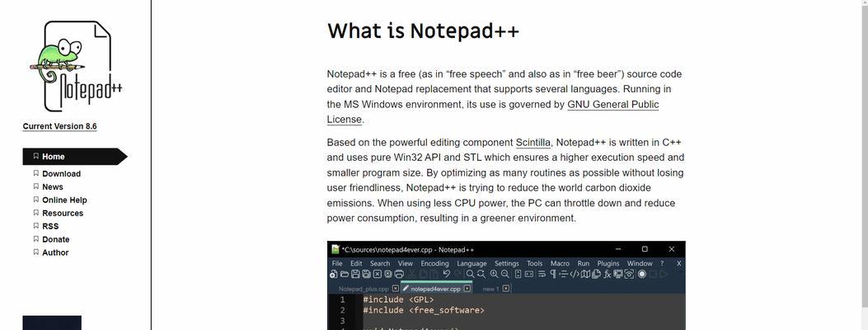Image resolution: width=868 pixels, height=330 pixels.
Task: Click the What is Notepad++ heading
Action: tap(423, 31)
